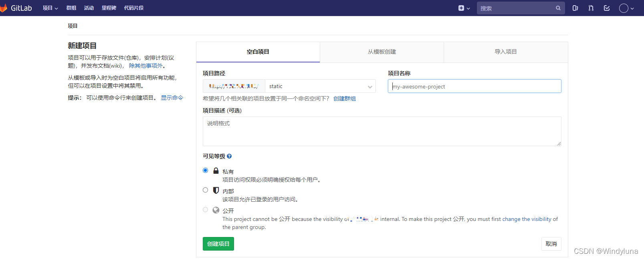Click the green 创建项目 button
Screen dimensions: 644x259
(218, 244)
